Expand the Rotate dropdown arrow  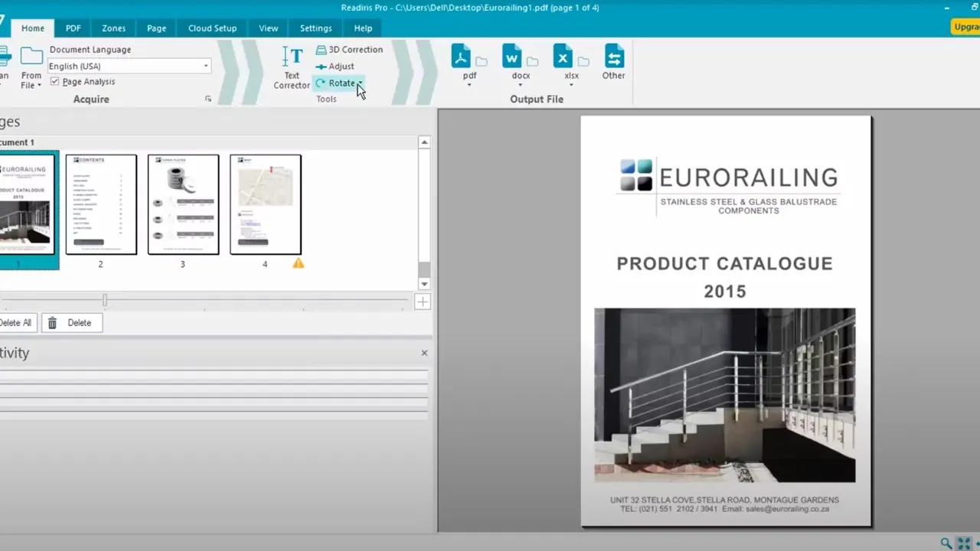tap(360, 83)
